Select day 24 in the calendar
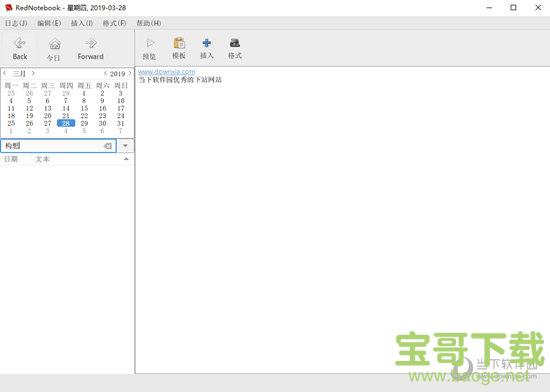The height and width of the screenshot is (392, 550). tap(121, 116)
